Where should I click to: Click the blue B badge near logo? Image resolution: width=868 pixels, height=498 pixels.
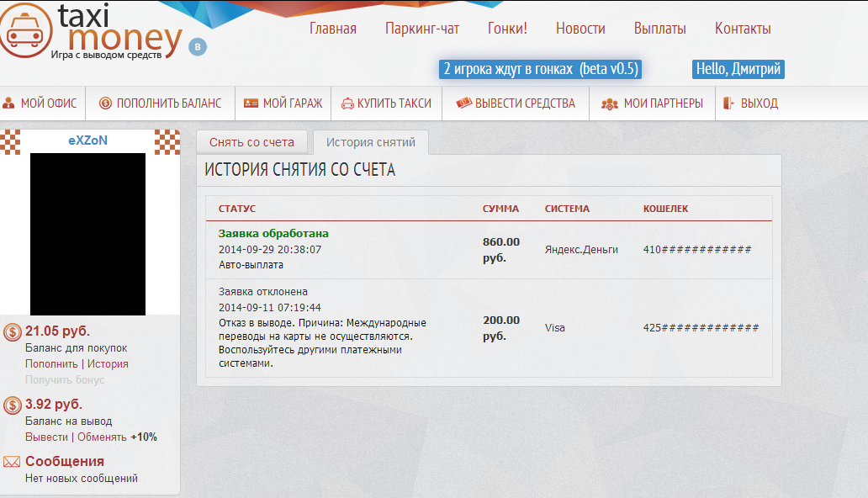click(x=198, y=47)
